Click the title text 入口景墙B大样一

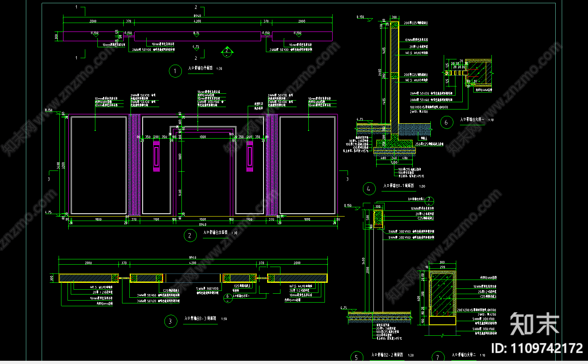(x=472, y=120)
